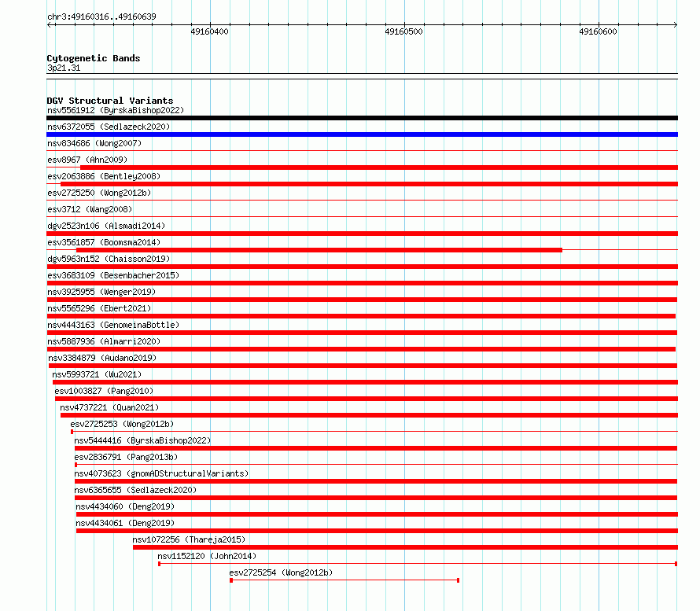Click the Cytogenetic Bands track title
This screenshot has height=611, width=700.
coord(94,58)
